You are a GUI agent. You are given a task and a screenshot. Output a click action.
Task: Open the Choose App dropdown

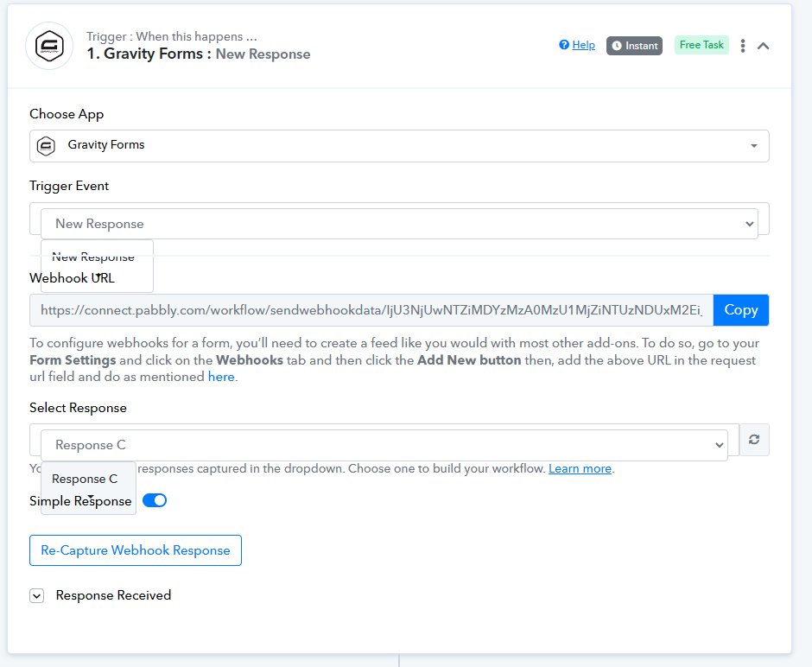pyautogui.click(x=399, y=145)
